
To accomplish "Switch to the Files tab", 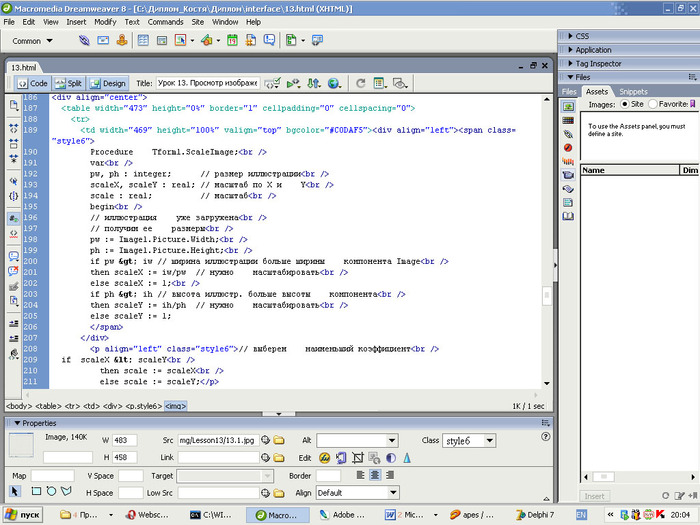I will (569, 92).
